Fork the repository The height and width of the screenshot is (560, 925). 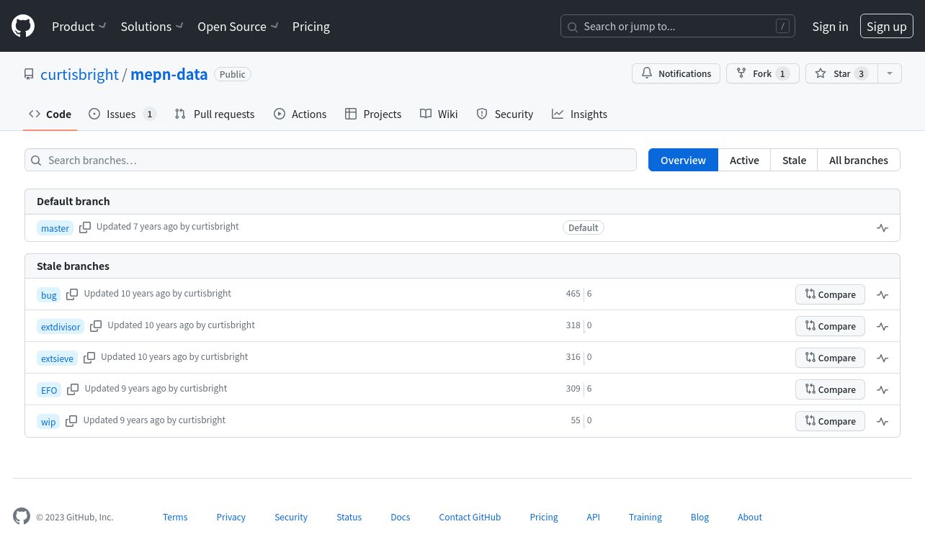pos(762,73)
